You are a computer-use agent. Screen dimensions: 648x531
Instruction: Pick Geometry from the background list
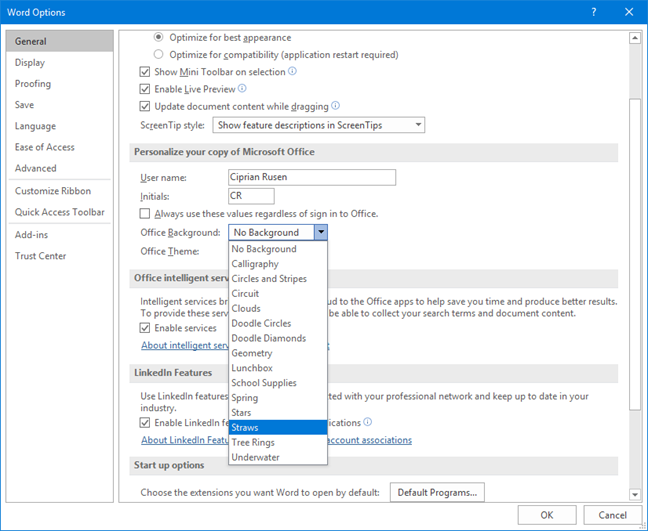(278, 353)
